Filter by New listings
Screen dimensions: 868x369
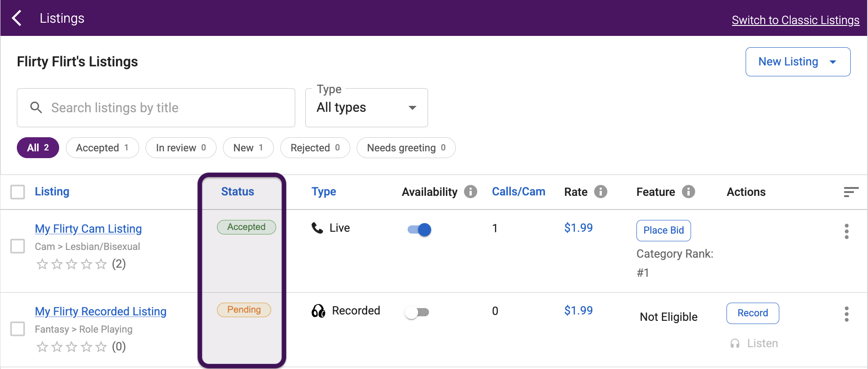(248, 148)
